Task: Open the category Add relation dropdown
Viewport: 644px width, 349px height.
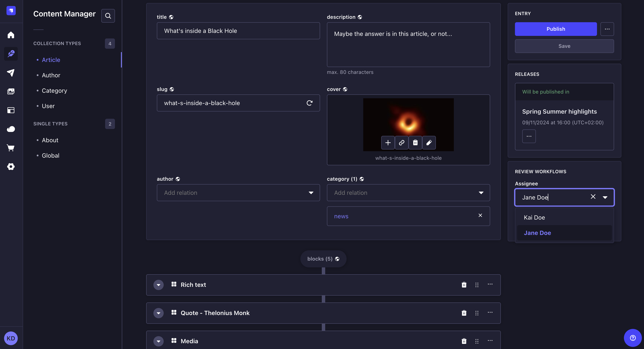Action: 481,193
